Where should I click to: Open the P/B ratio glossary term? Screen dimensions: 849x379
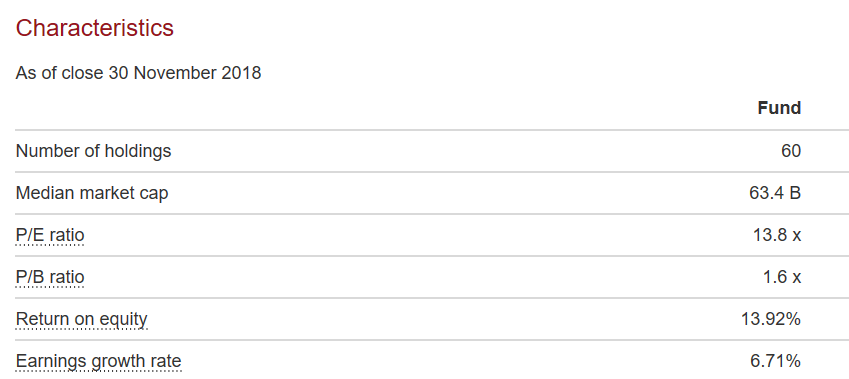coord(50,277)
